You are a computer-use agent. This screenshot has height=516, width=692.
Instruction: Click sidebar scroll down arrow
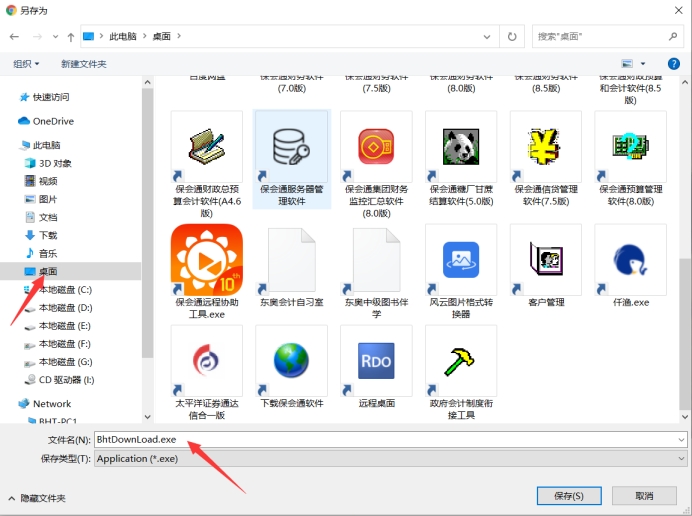[147, 416]
